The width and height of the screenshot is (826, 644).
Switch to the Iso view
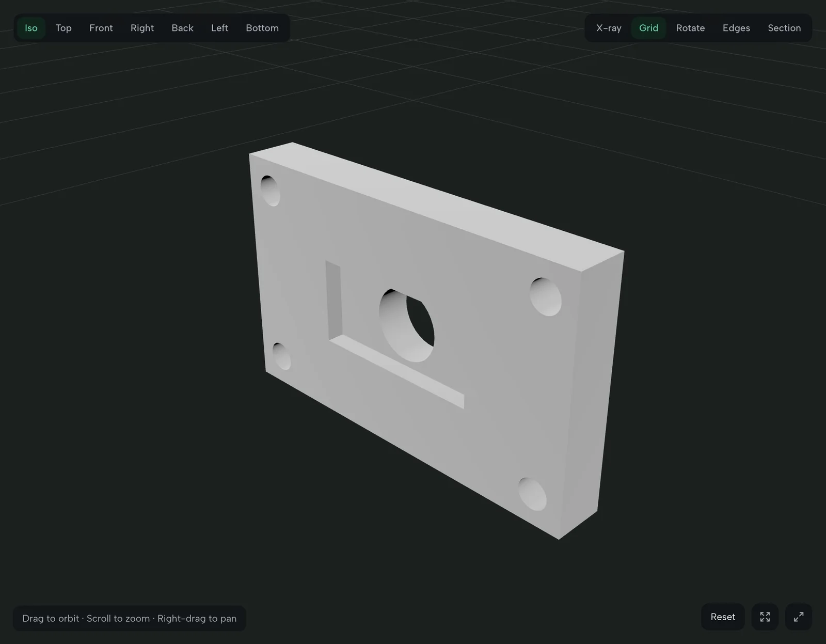coord(31,28)
